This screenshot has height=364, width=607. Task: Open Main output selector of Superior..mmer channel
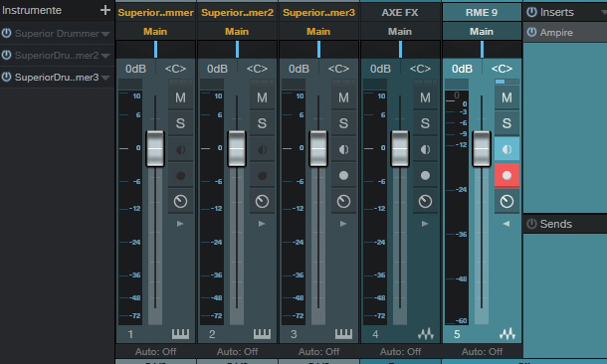coord(155,32)
